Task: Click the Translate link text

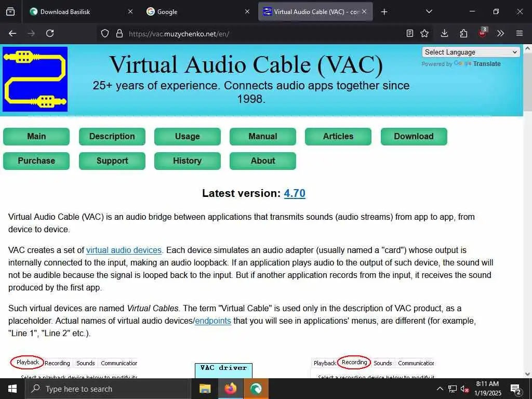Action: pos(487,64)
